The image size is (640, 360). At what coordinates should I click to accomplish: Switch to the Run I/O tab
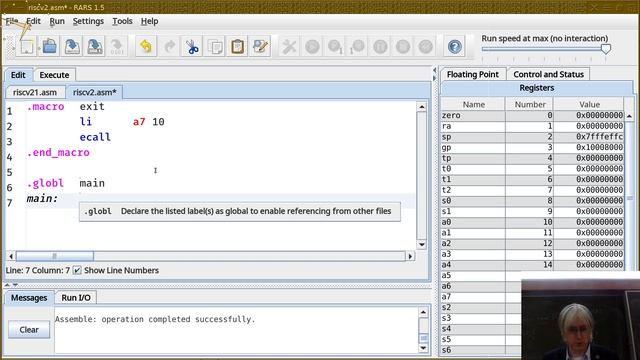[76, 298]
